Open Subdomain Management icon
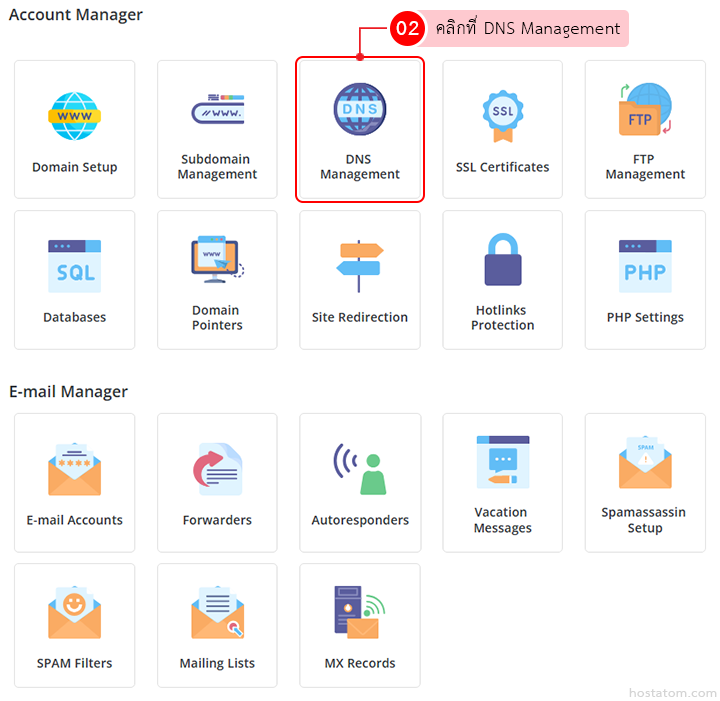The height and width of the screenshot is (701, 720). pos(217,111)
